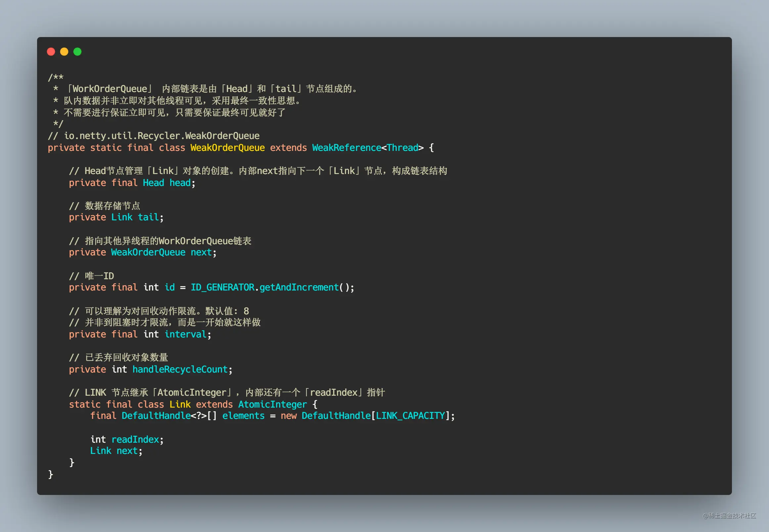Click the "elements" variable name
The image size is (769, 532).
pyautogui.click(x=243, y=416)
